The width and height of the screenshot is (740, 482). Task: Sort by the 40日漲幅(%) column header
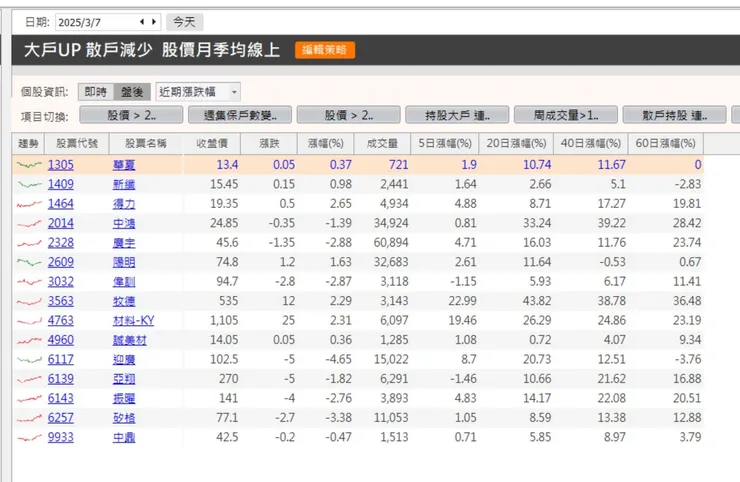click(591, 144)
